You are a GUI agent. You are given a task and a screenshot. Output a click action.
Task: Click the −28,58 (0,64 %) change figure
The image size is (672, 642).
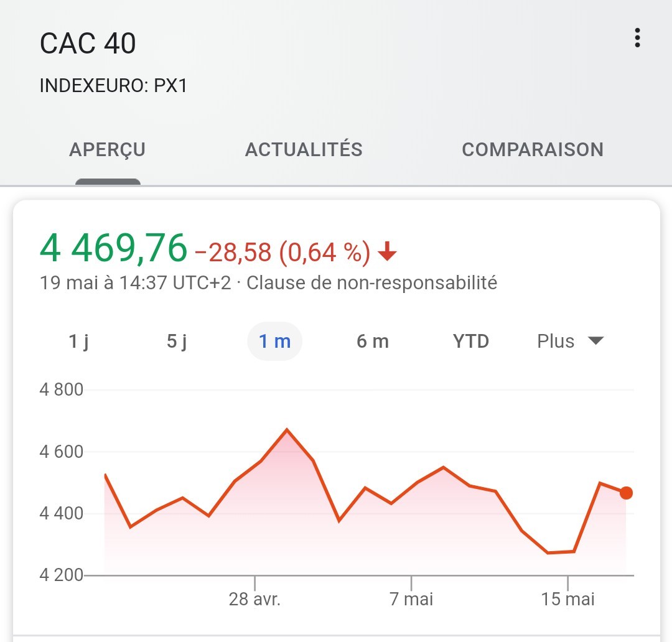pyautogui.click(x=282, y=252)
